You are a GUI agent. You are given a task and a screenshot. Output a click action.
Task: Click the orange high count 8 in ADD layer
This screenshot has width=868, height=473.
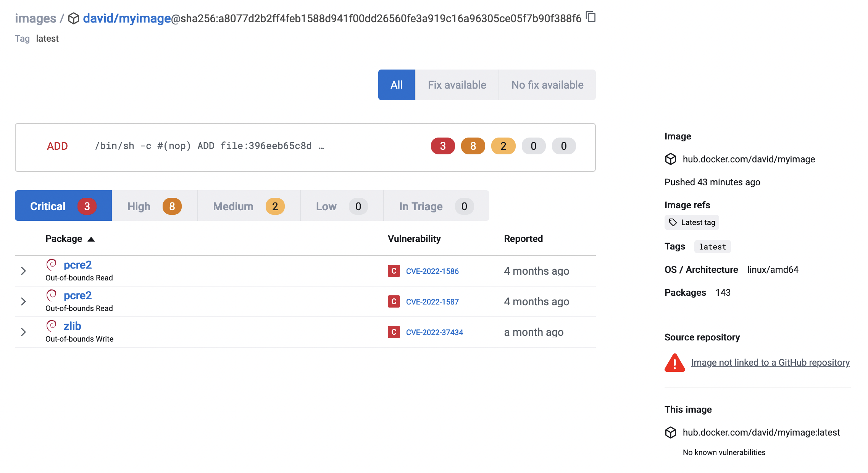[473, 146]
